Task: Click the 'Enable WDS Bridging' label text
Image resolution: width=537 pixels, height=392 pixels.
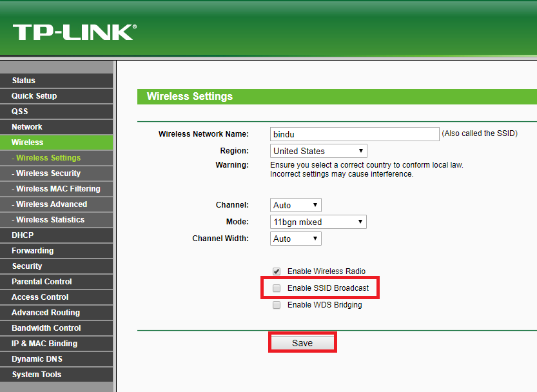Action: [x=325, y=305]
